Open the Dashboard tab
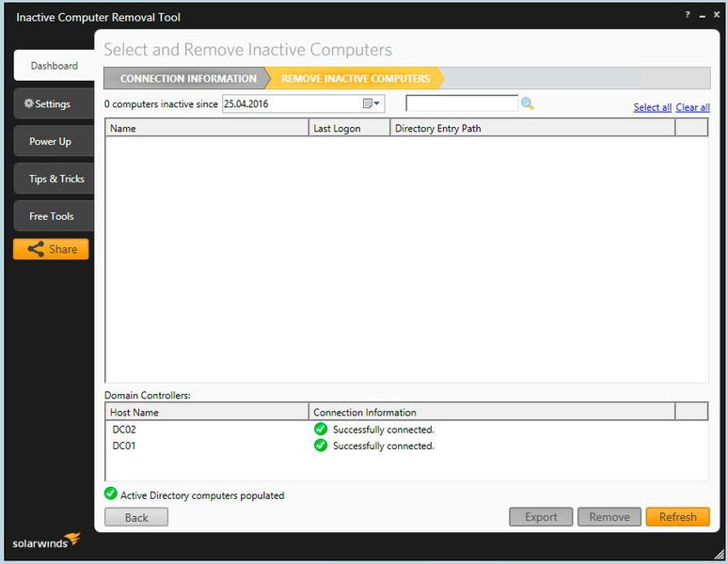Image resolution: width=728 pixels, height=564 pixels. (55, 66)
